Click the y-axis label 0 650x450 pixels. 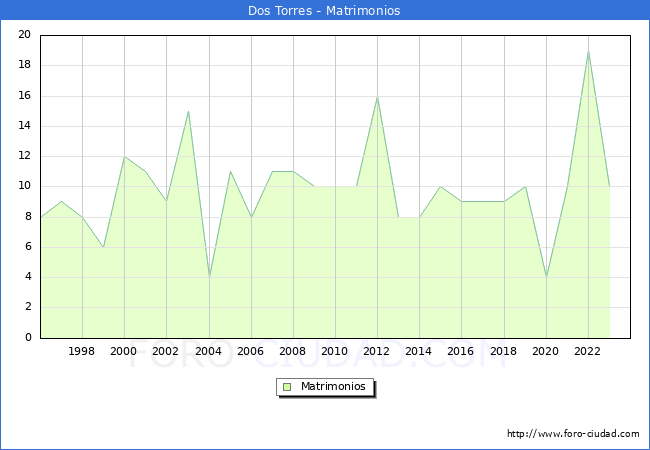[28, 337]
